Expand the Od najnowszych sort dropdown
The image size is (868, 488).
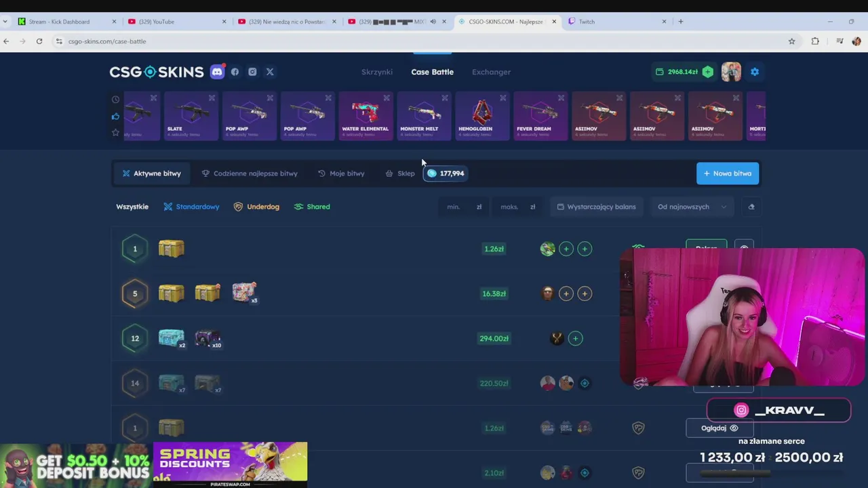coord(691,207)
